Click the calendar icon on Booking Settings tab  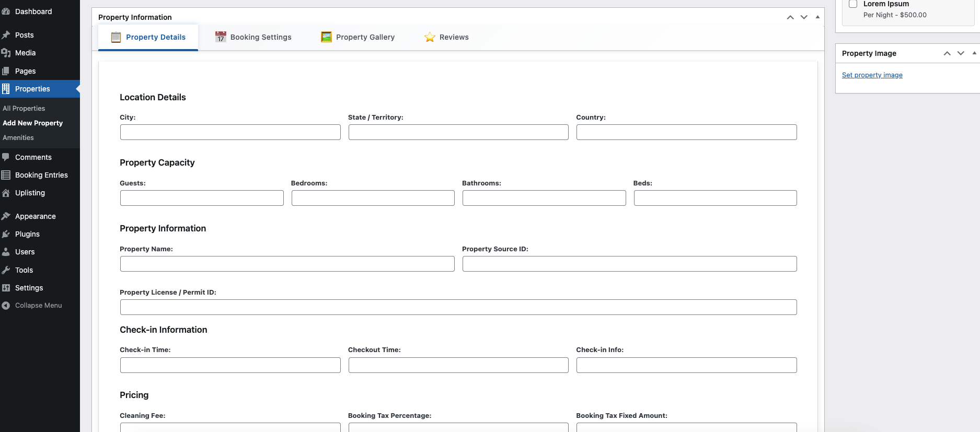click(x=221, y=37)
